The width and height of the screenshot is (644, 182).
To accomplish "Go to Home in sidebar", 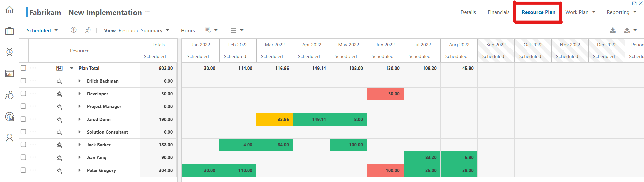I will 10,10.
